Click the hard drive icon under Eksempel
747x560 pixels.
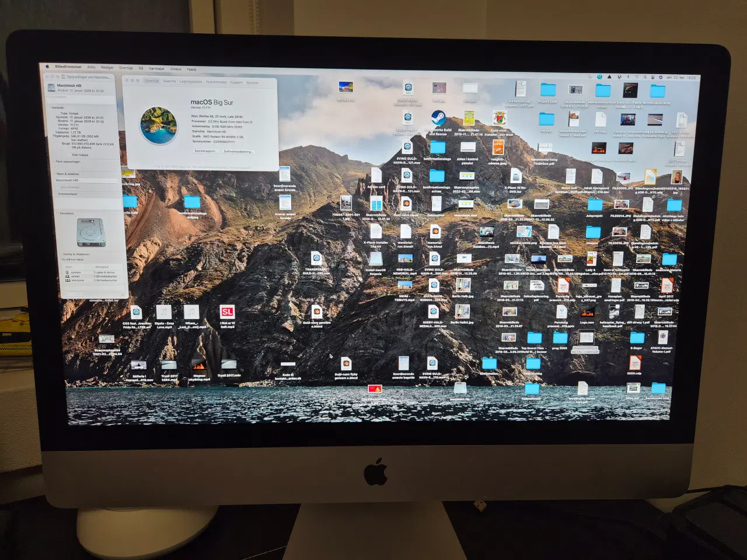coord(90,232)
